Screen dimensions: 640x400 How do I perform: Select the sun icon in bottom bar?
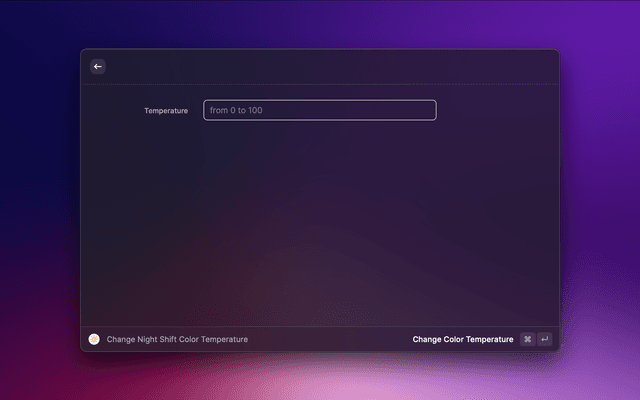(94, 339)
